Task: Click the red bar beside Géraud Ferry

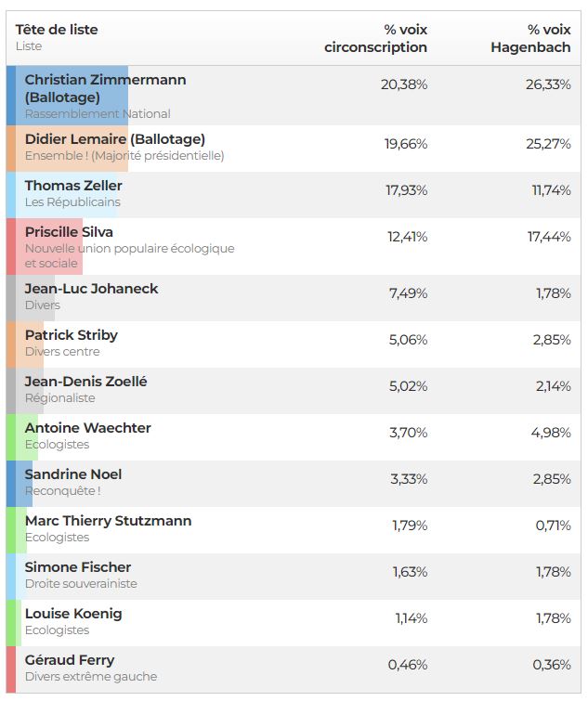Action: (x=11, y=669)
